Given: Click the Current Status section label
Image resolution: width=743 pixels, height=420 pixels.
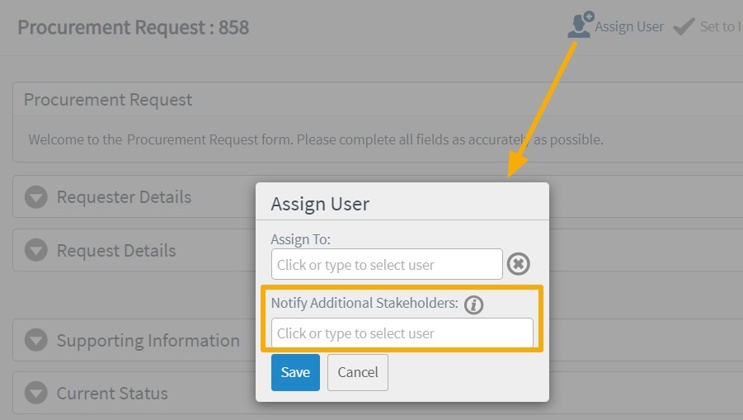Looking at the screenshot, I should [112, 393].
